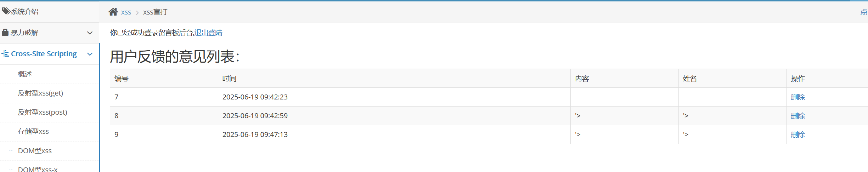Screen dimensions: 868x172
Task: Click the Cross-Site Scripting list icon
Action: [5, 54]
